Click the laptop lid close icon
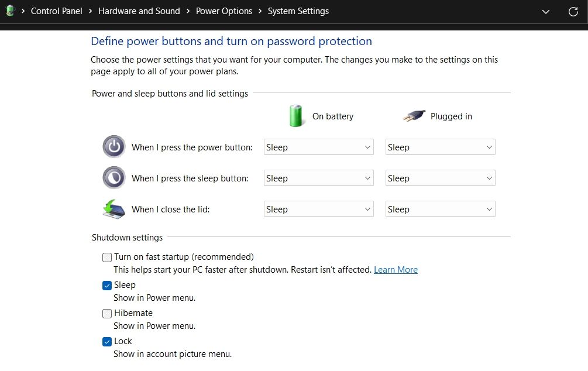This screenshot has width=588, height=371. click(x=114, y=209)
